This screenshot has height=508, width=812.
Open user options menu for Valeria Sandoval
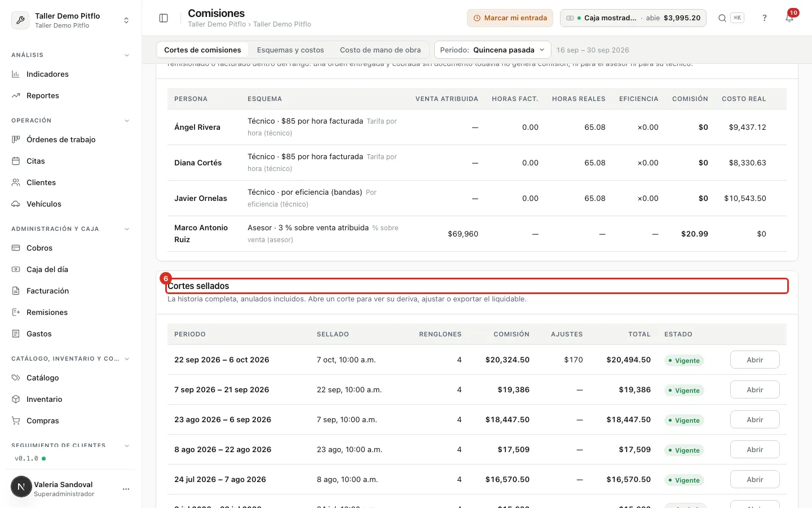(x=126, y=489)
